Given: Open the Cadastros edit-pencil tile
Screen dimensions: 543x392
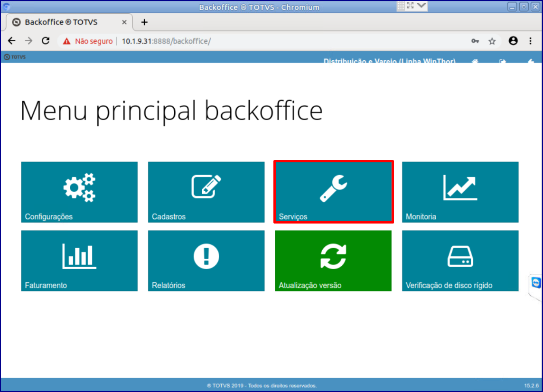Looking at the screenshot, I should tap(206, 192).
